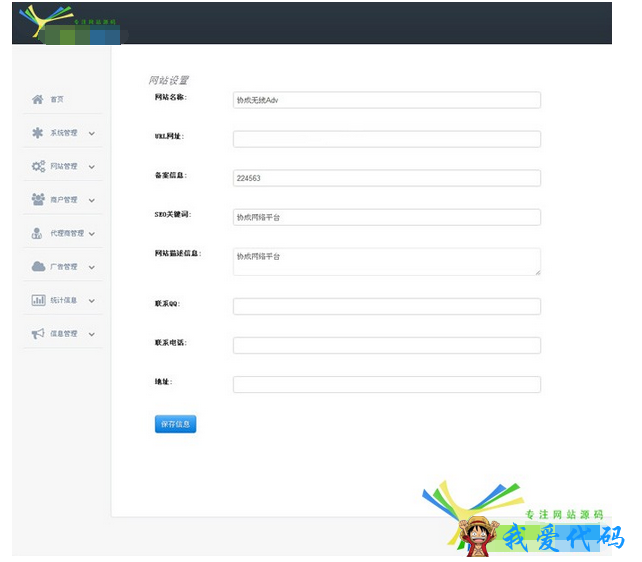Click the 网站设置 page heading

[168, 80]
